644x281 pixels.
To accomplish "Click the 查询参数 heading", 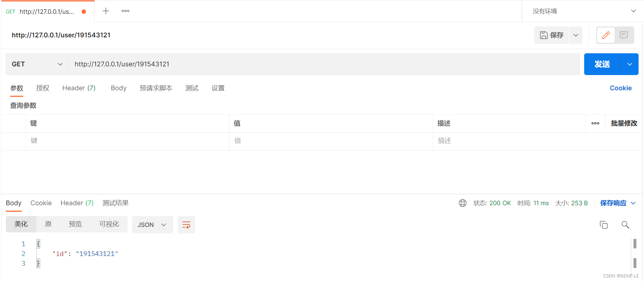I will click(x=23, y=106).
